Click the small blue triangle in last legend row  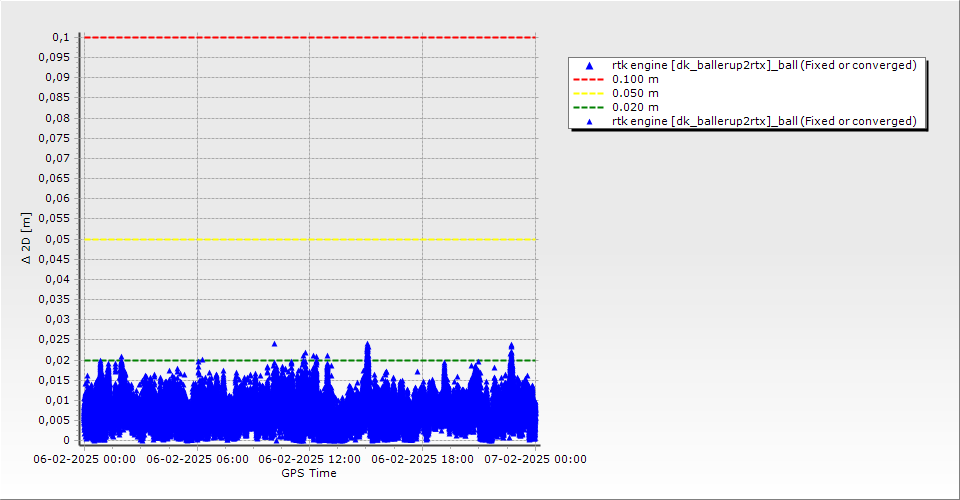[x=589, y=121]
